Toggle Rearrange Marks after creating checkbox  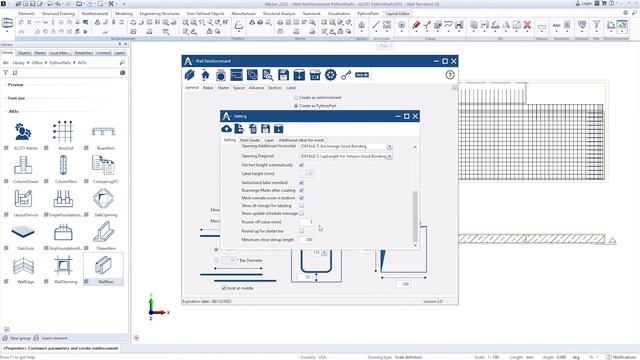click(x=301, y=190)
